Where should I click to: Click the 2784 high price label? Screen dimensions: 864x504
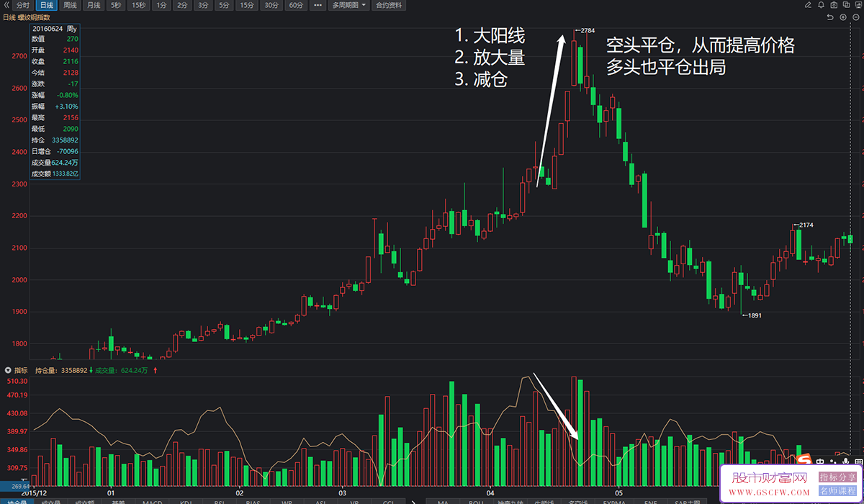click(587, 30)
